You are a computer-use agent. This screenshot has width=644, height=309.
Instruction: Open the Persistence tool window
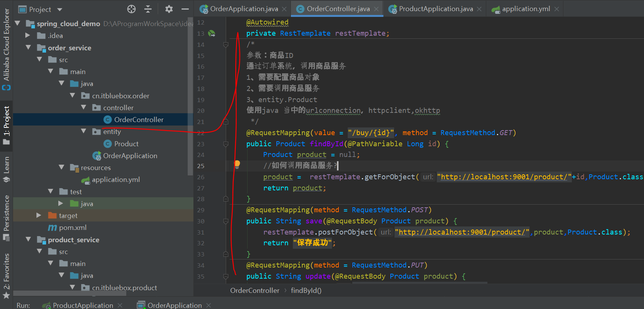(x=7, y=218)
